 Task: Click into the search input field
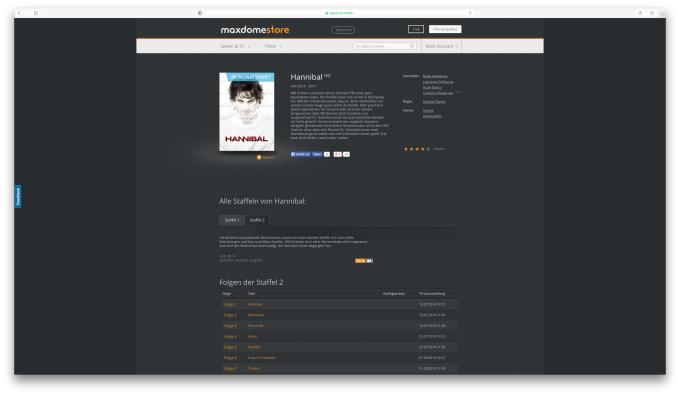click(381, 46)
